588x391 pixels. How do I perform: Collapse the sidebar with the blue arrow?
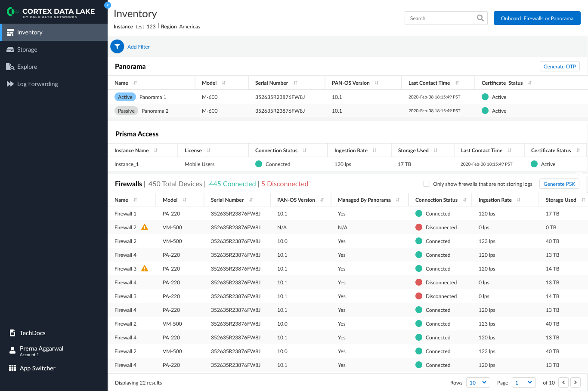pos(108,5)
